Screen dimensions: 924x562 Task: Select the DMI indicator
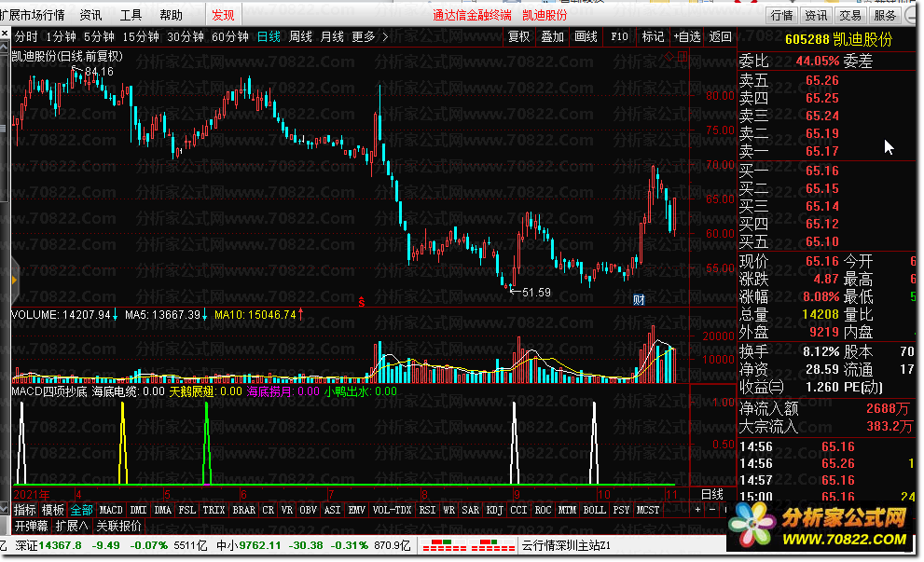coord(139,510)
